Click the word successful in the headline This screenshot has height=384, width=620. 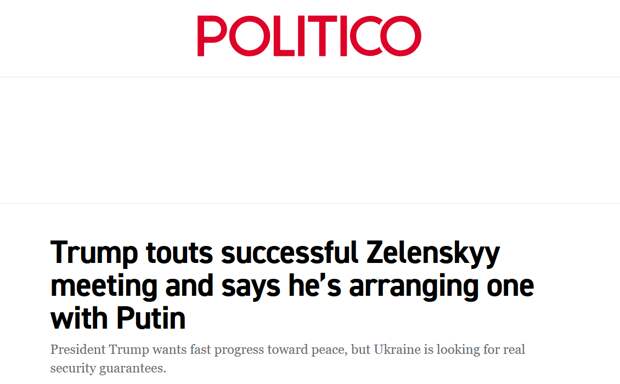(x=290, y=253)
